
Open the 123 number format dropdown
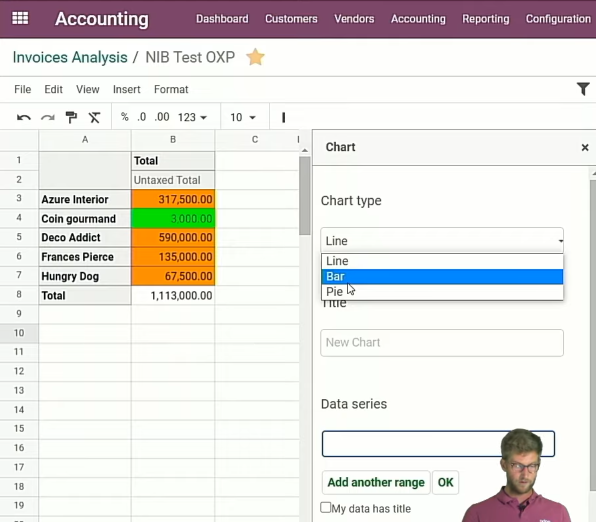(192, 117)
